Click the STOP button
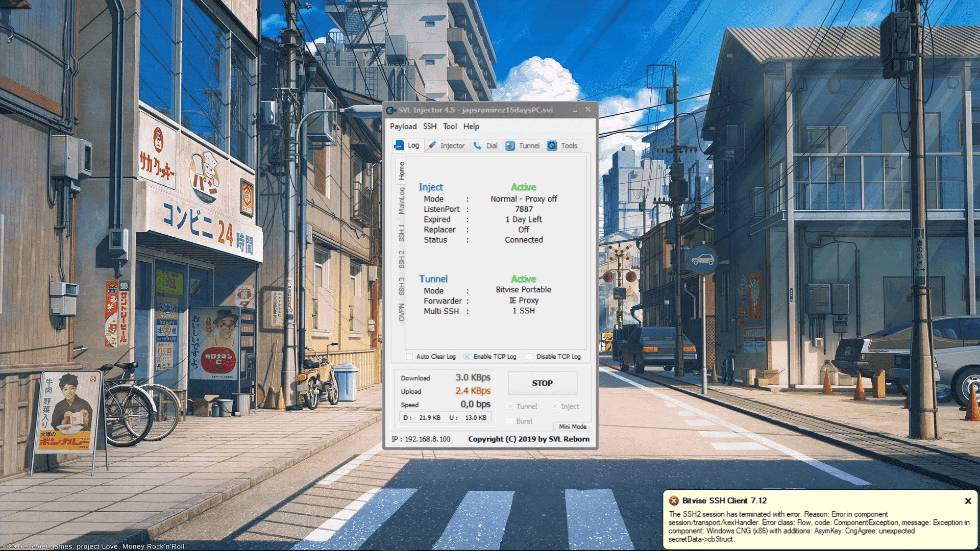The height and width of the screenshot is (551, 980). tap(542, 383)
